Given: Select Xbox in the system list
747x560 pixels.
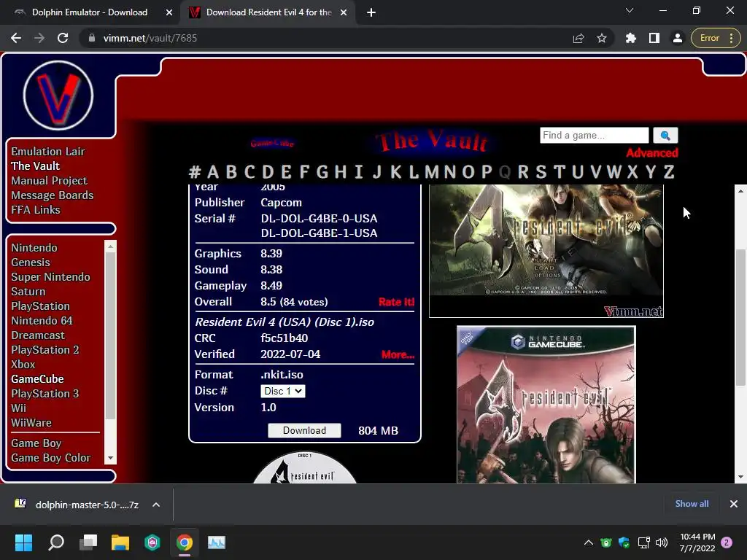Looking at the screenshot, I should pos(23,365).
